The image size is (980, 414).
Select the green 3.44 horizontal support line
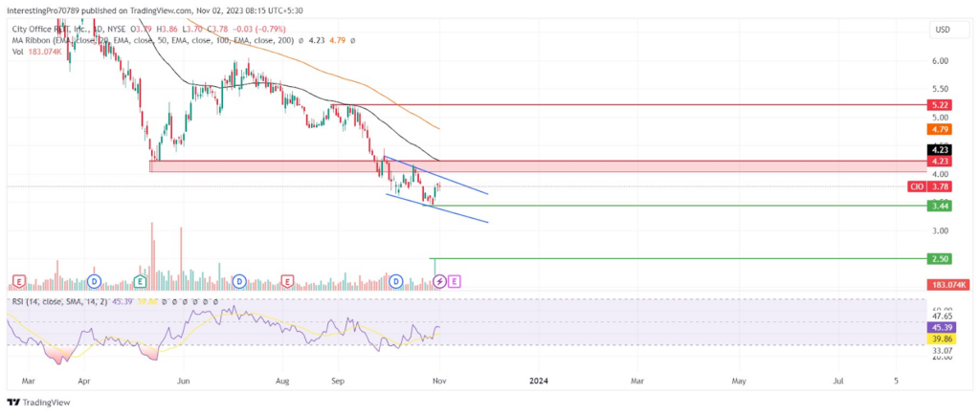[x=675, y=206]
